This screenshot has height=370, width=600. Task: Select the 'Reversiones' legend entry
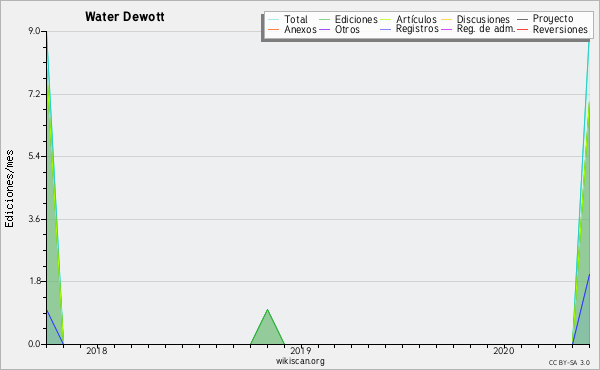552,29
